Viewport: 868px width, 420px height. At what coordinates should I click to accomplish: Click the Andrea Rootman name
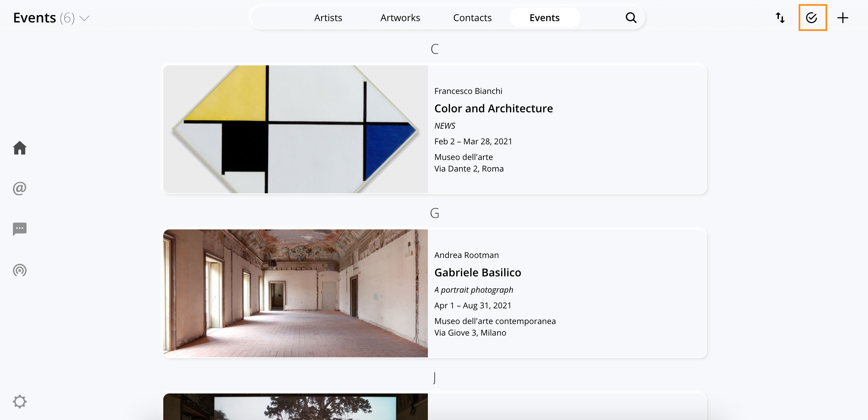pyautogui.click(x=467, y=255)
